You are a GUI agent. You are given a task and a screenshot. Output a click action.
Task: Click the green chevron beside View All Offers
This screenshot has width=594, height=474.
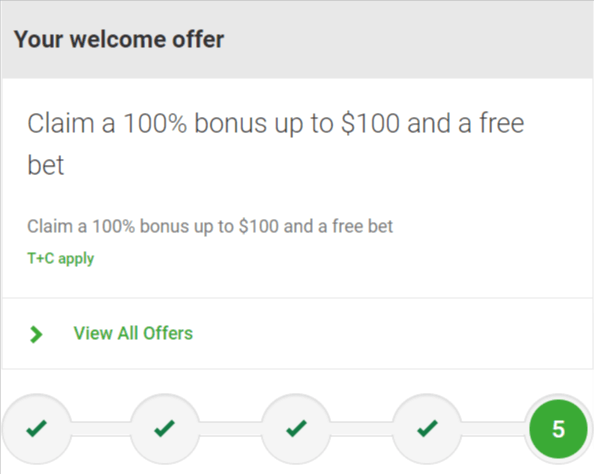(36, 335)
